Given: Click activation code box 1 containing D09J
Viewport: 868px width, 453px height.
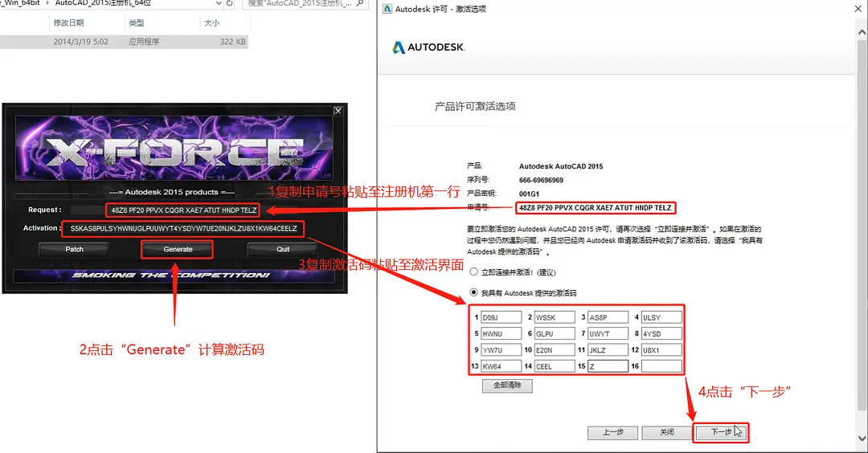Looking at the screenshot, I should [x=501, y=317].
